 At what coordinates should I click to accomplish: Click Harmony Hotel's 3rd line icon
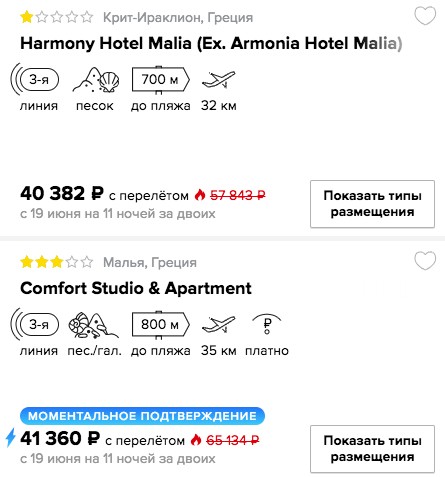tap(35, 79)
